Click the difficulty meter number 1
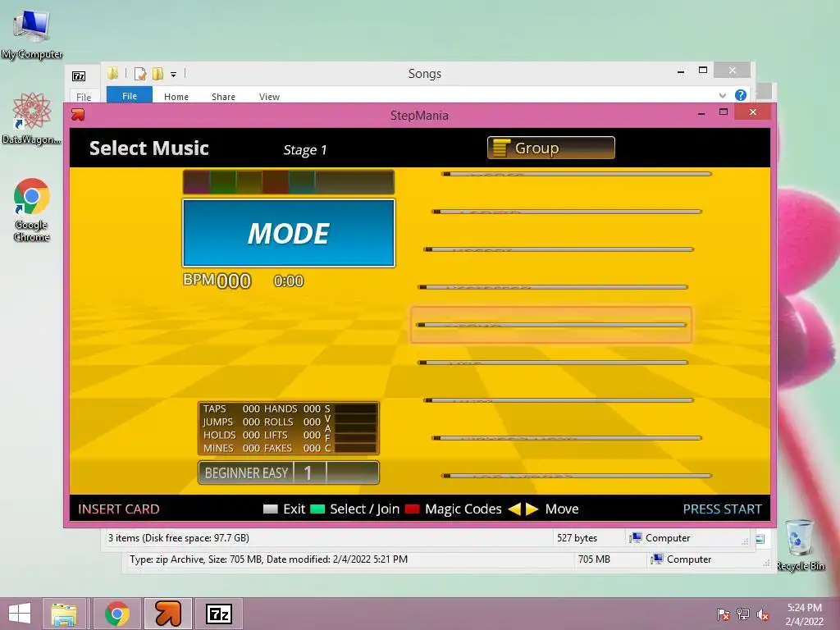The width and height of the screenshot is (840, 630). pyautogui.click(x=308, y=473)
